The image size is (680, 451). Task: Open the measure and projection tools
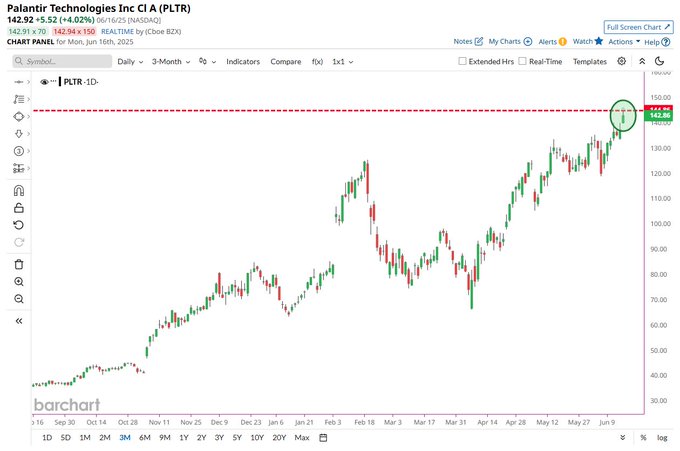pos(19,168)
